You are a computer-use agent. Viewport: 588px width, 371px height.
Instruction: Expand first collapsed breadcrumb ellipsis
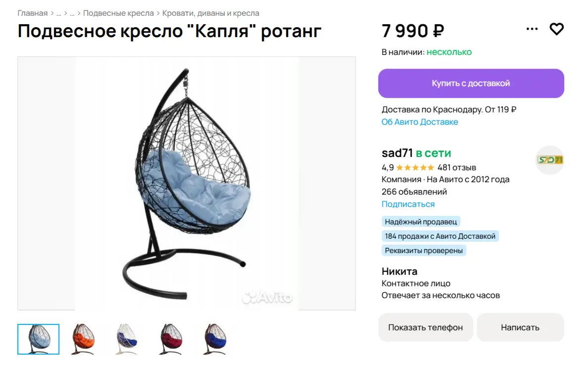(59, 13)
